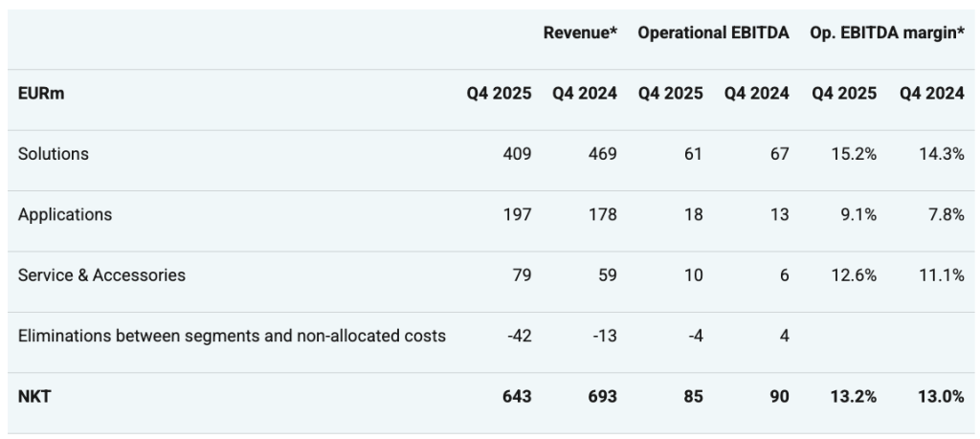
Task: Select the NKT total revenue 643
Action: coord(517,396)
